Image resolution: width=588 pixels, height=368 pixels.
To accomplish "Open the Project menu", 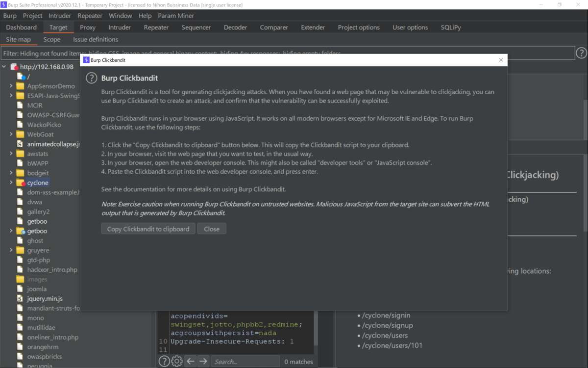I will point(33,16).
